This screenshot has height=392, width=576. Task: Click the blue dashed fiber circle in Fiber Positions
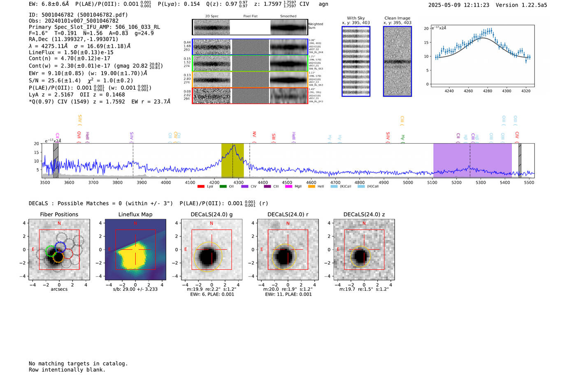[60, 248]
